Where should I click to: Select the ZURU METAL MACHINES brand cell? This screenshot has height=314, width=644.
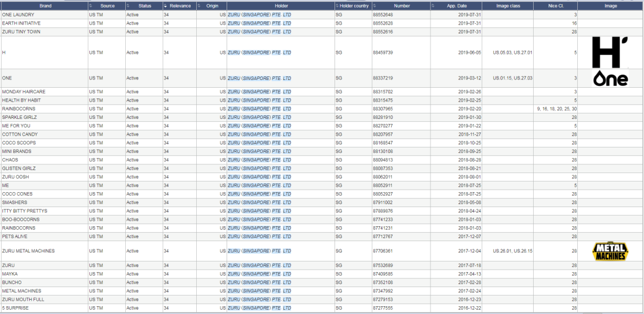(44, 251)
